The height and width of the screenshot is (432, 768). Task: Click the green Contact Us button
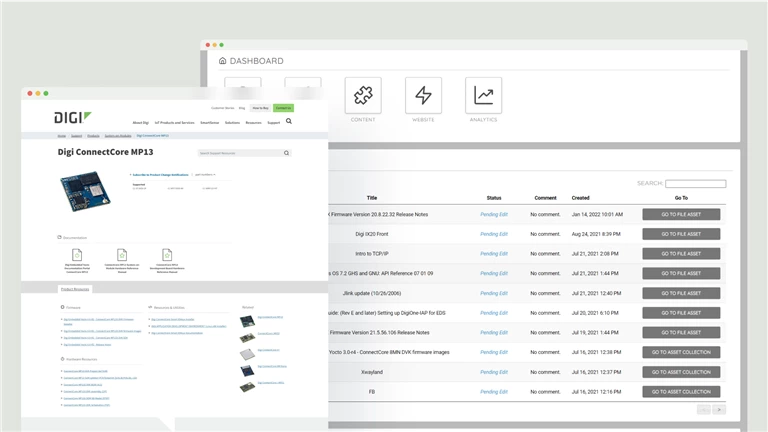pos(283,108)
